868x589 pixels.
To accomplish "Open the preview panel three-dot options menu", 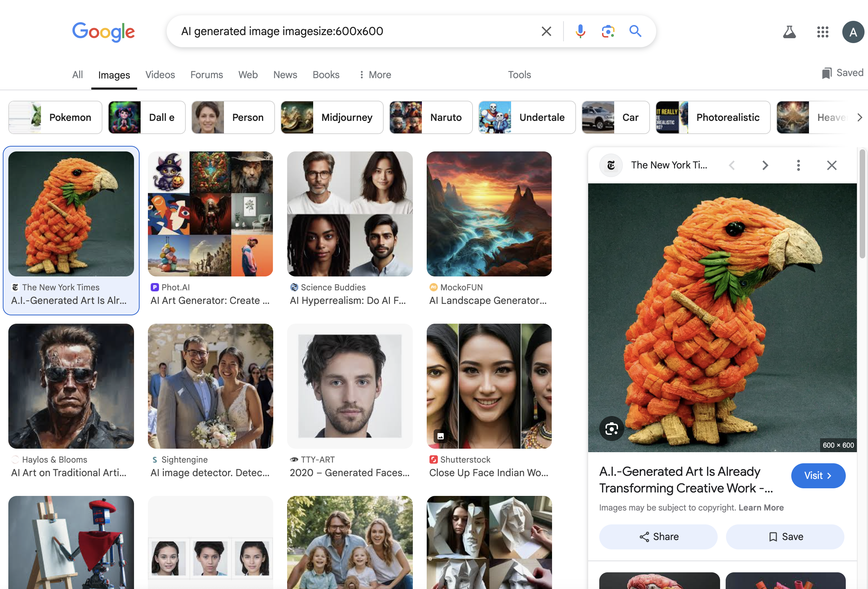I will tap(798, 165).
